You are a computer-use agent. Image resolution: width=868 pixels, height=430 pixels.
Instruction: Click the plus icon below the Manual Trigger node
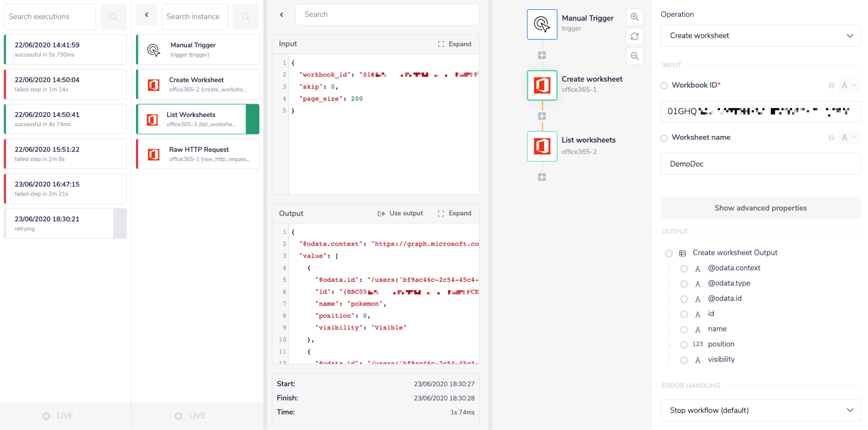pos(542,55)
